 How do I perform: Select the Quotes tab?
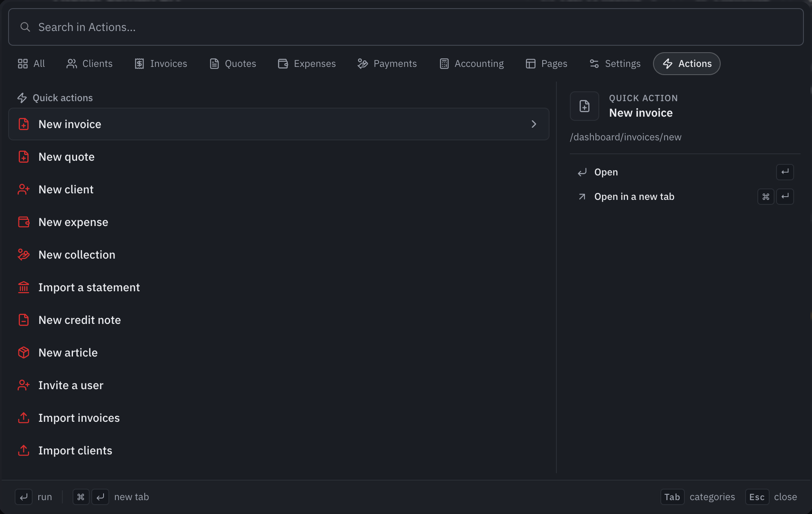coord(233,64)
